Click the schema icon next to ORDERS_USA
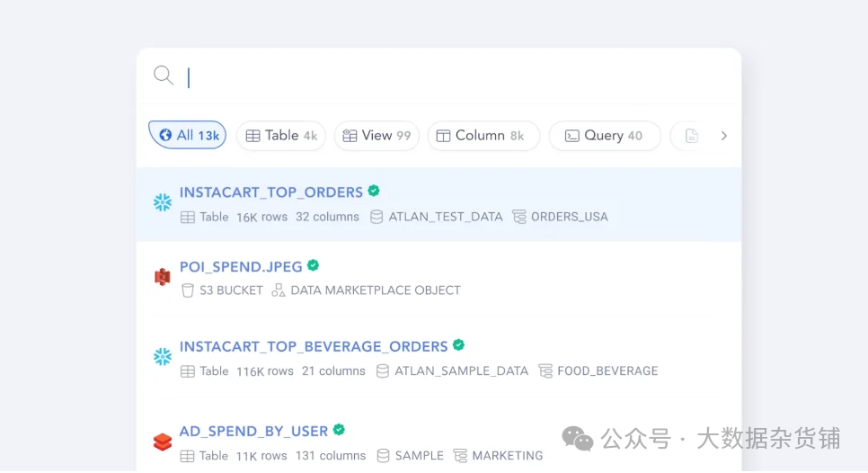The width and height of the screenshot is (868, 473). click(x=519, y=217)
